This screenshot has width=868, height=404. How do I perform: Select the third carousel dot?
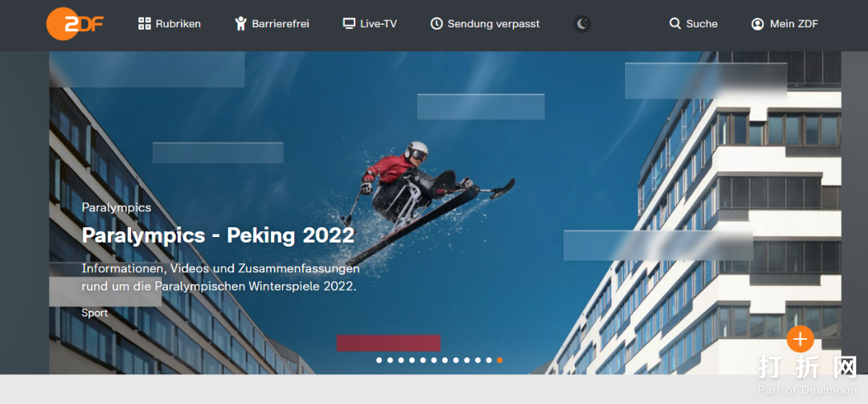(401, 361)
